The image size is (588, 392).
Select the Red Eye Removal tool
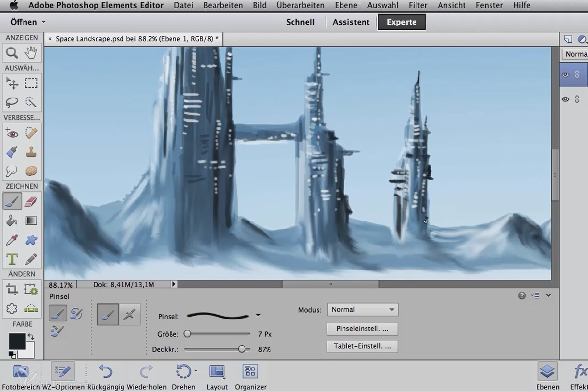coord(12,133)
